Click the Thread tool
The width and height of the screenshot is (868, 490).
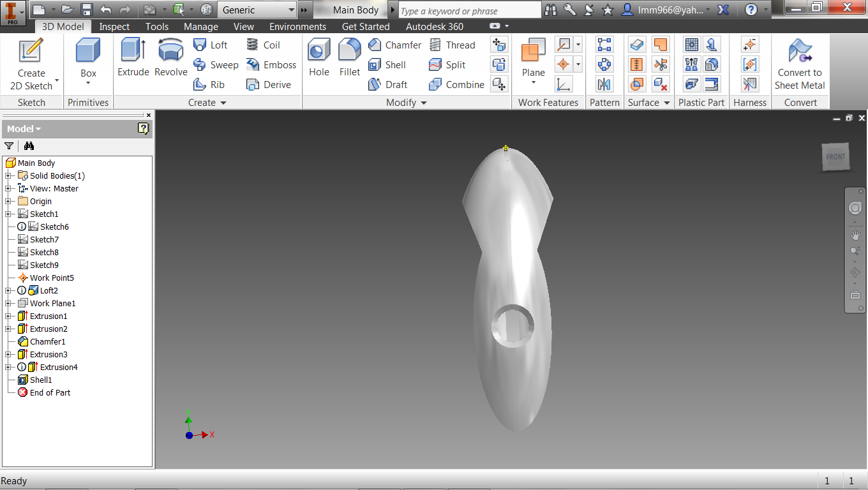tap(452, 45)
